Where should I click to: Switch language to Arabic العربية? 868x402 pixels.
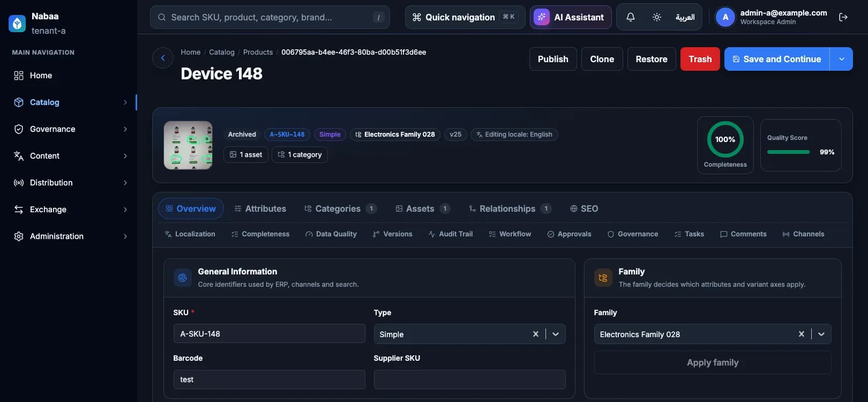tap(685, 17)
